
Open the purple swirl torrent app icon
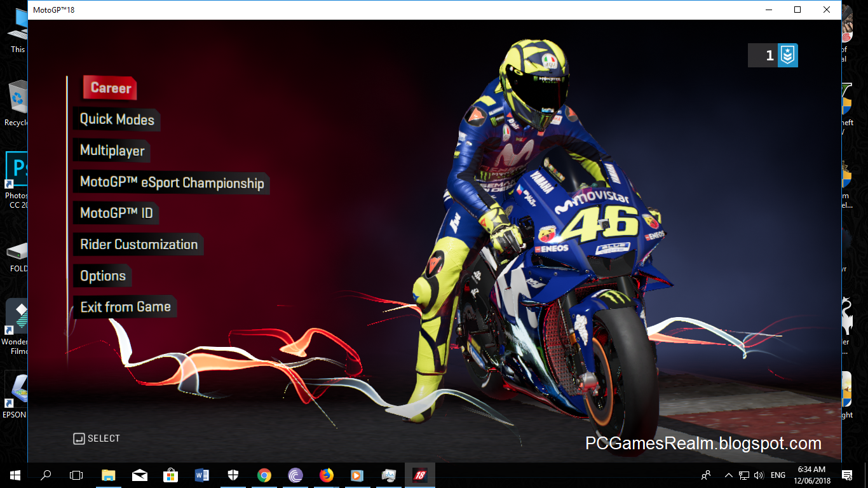point(295,475)
